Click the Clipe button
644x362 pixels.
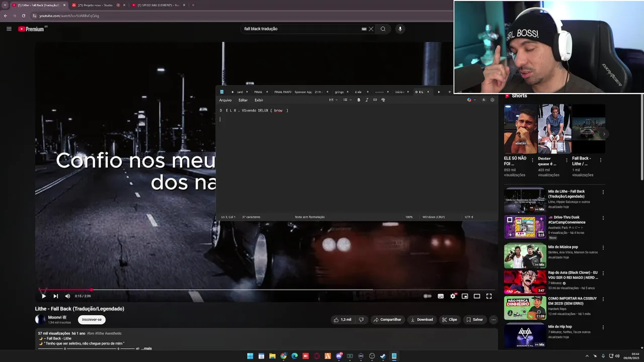(450, 319)
